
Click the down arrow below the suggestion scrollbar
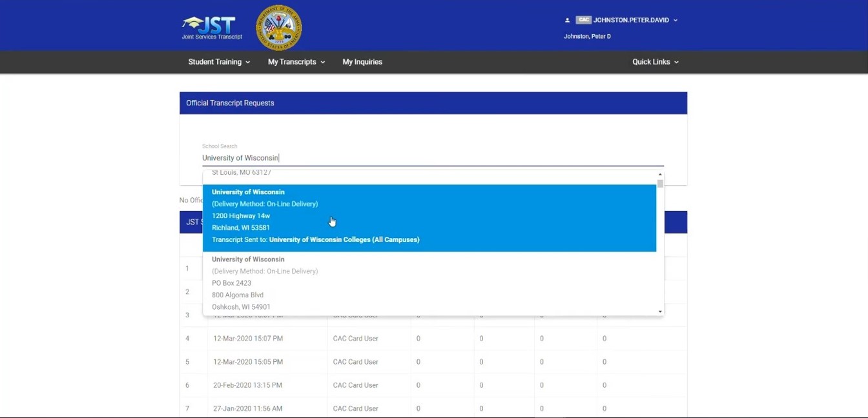pos(660,310)
